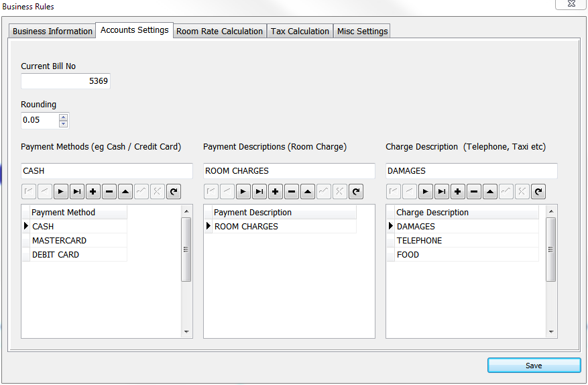This screenshot has width=588, height=385.
Task: Decrease the Rounding value with down arrow
Action: [x=64, y=124]
